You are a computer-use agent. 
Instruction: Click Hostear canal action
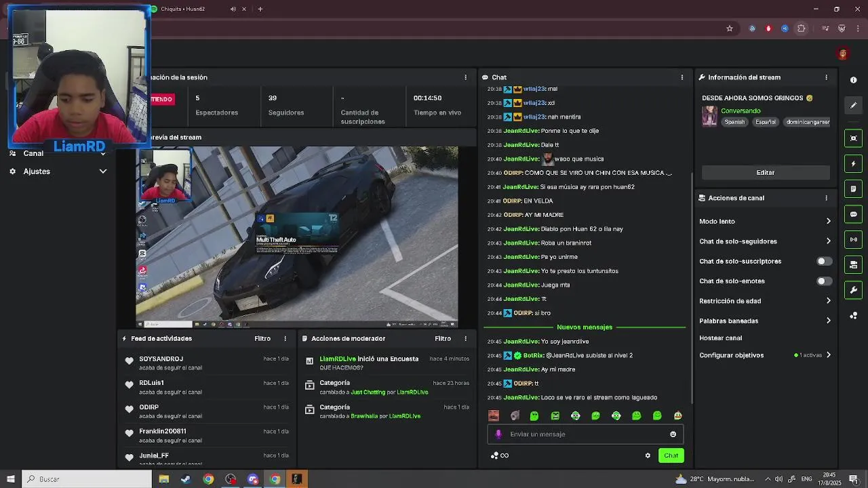720,338
